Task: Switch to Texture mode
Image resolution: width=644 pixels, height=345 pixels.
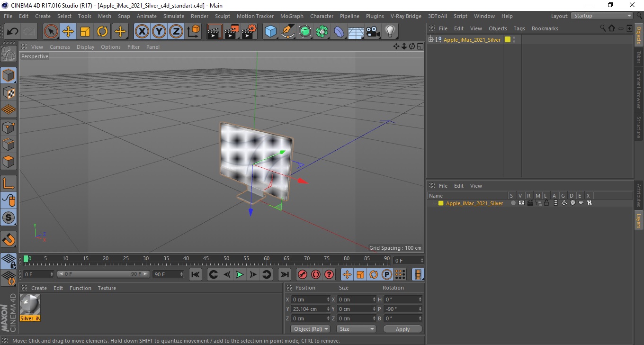Action: (x=9, y=92)
